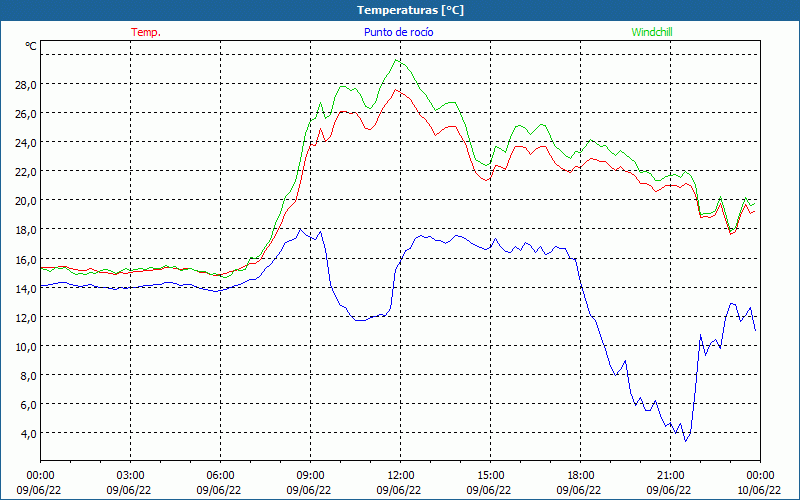The image size is (800, 500).
Task: Click the red temperature peak near 12:00
Action: pyautogui.click(x=395, y=90)
